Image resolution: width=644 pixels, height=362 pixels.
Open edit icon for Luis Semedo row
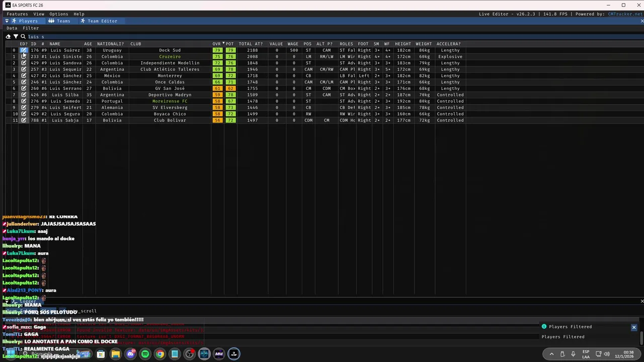[24, 101]
